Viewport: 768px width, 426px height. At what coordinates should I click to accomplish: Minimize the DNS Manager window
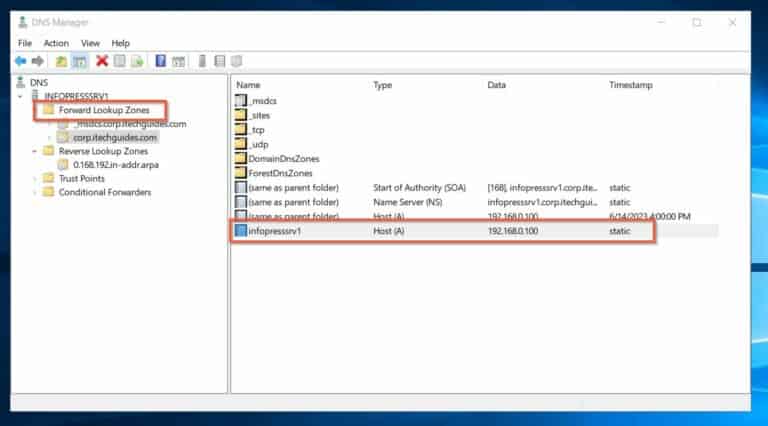click(x=661, y=23)
